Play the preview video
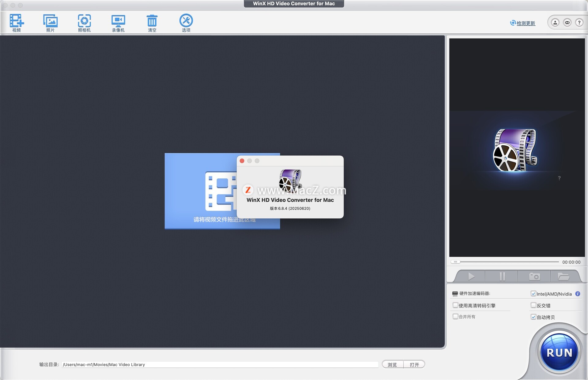Screen dimensions: 588x380 pos(471,276)
